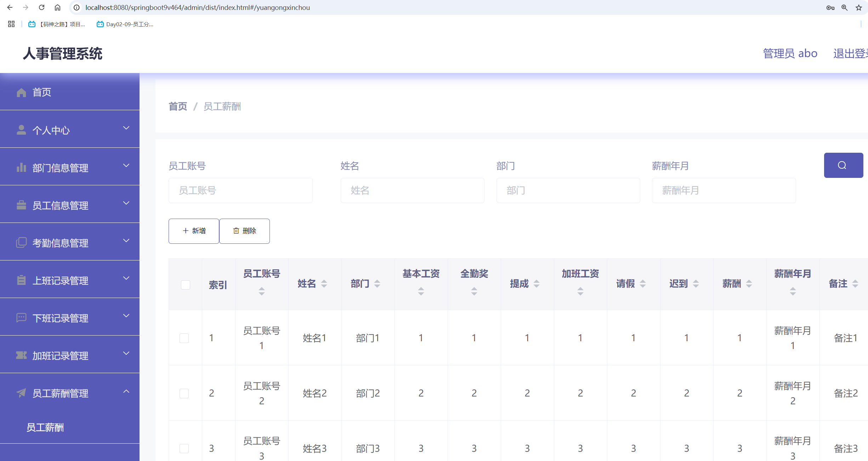Sort the 基本工资 column ascending
Image resolution: width=868 pixels, height=461 pixels.
[421, 289]
